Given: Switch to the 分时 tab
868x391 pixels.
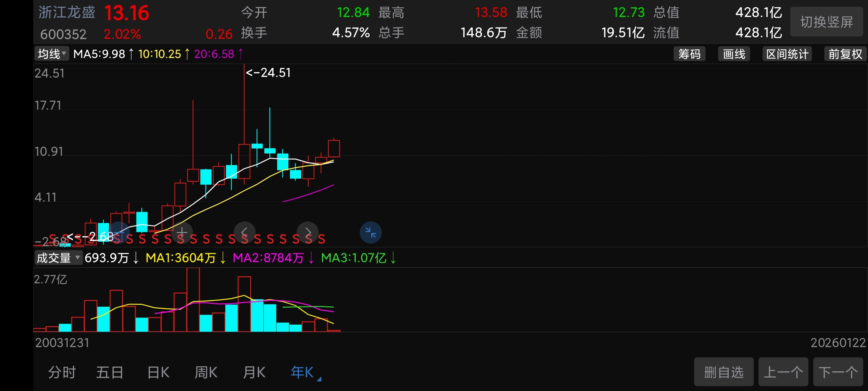Looking at the screenshot, I should [x=62, y=372].
